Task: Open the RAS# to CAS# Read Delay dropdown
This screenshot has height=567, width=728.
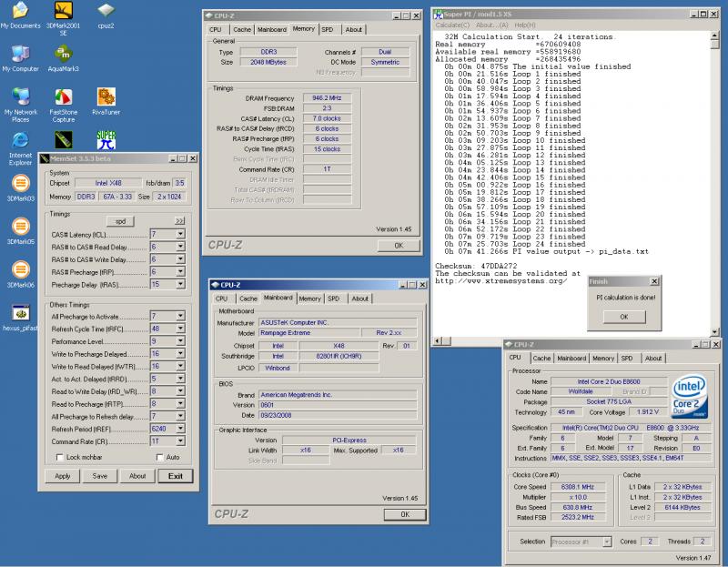Action: coord(180,247)
